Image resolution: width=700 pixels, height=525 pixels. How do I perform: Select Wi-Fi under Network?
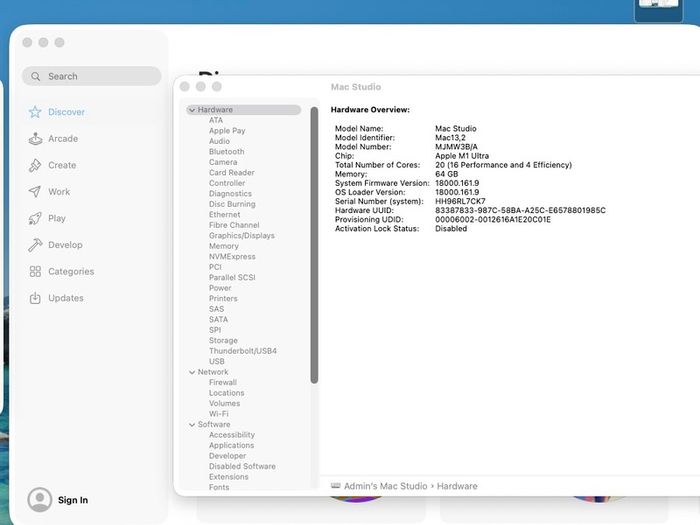click(218, 414)
